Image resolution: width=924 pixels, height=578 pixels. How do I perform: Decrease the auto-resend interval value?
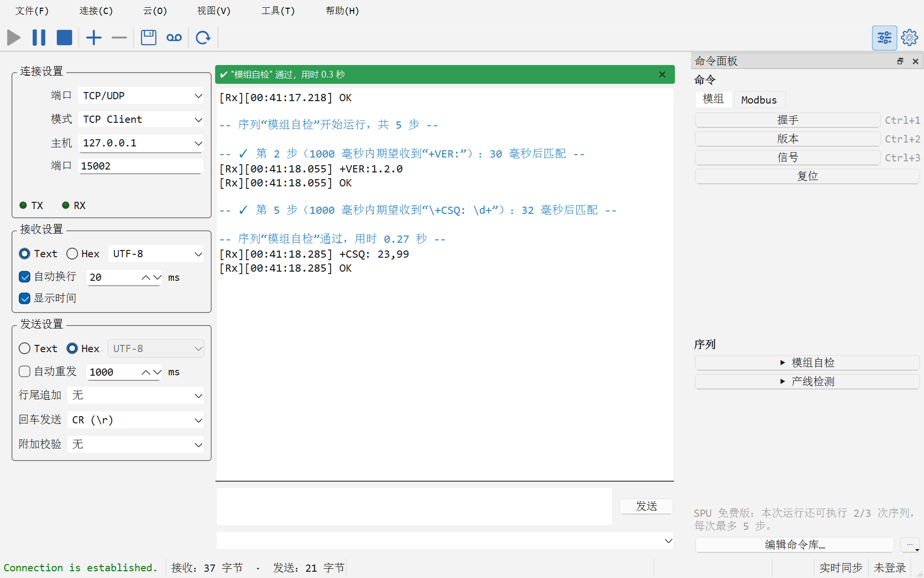pos(157,372)
